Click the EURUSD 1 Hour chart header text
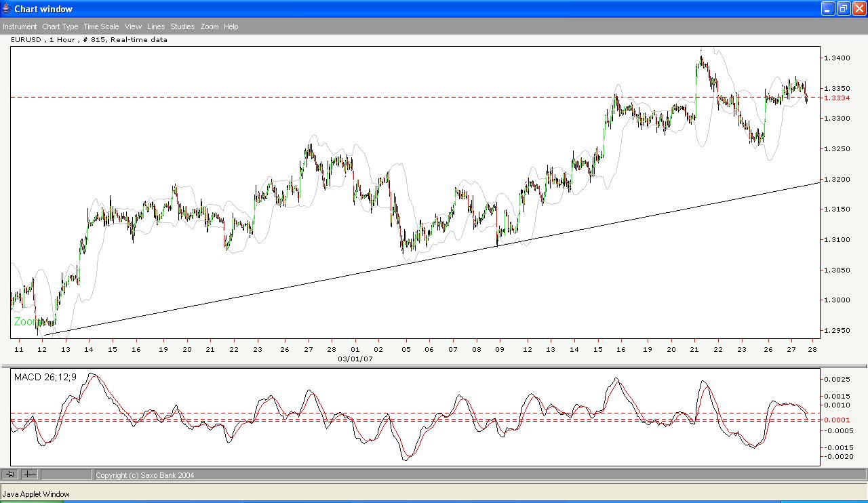The height and width of the screenshot is (503, 868). pos(89,39)
